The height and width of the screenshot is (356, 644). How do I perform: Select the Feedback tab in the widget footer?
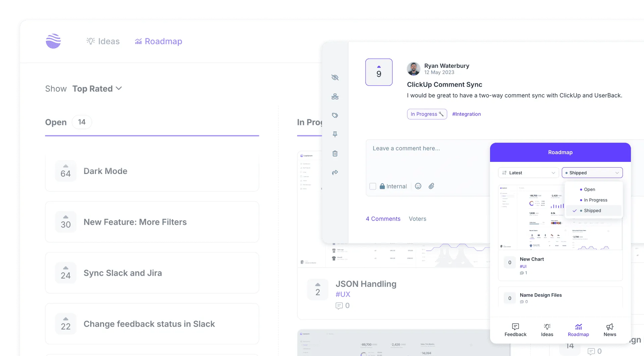click(x=515, y=329)
